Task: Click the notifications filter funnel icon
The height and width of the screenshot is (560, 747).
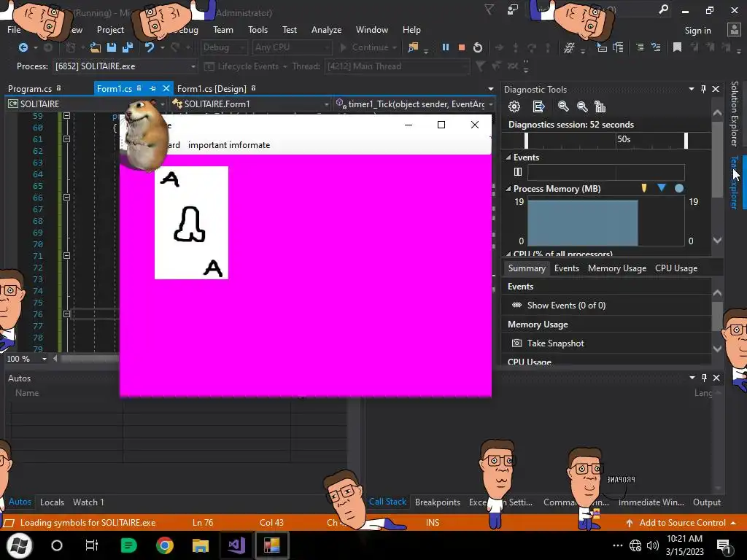Action: pyautogui.click(x=489, y=9)
